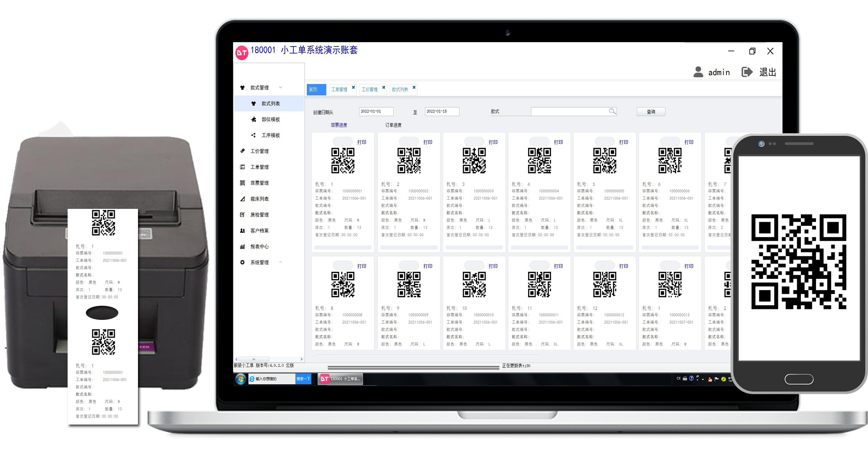
Task: Click the IE icon in taskbar search
Action: [x=252, y=379]
